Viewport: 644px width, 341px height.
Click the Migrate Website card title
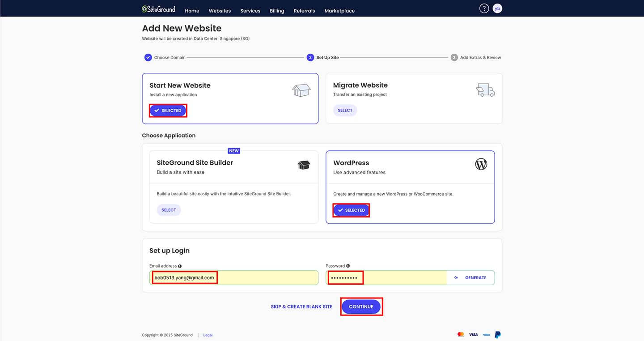[x=360, y=85]
